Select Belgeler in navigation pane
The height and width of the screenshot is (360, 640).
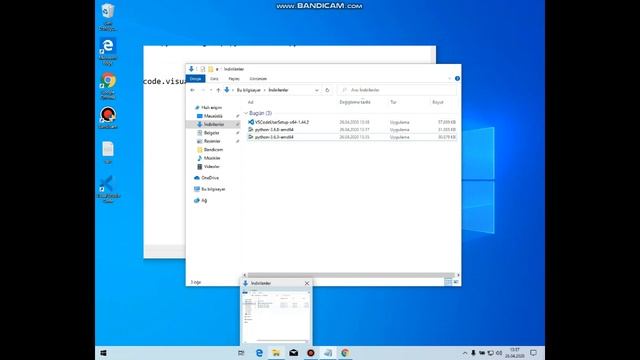[x=212, y=133]
